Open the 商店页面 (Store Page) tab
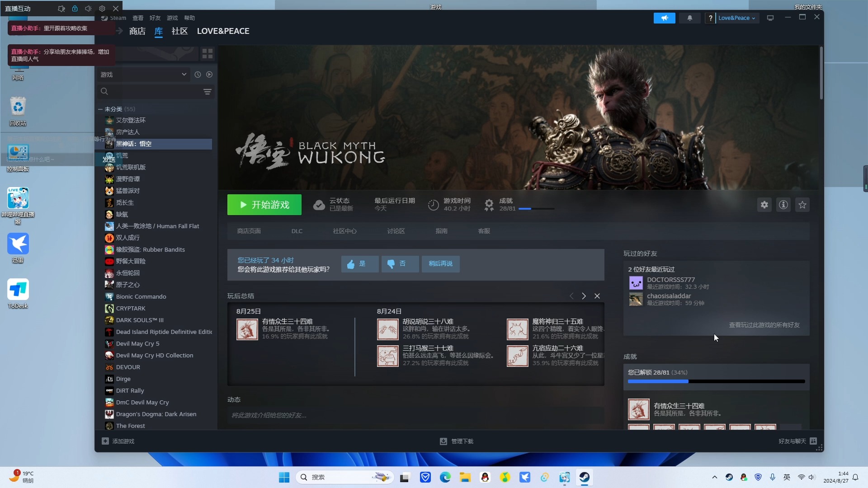 click(248, 230)
